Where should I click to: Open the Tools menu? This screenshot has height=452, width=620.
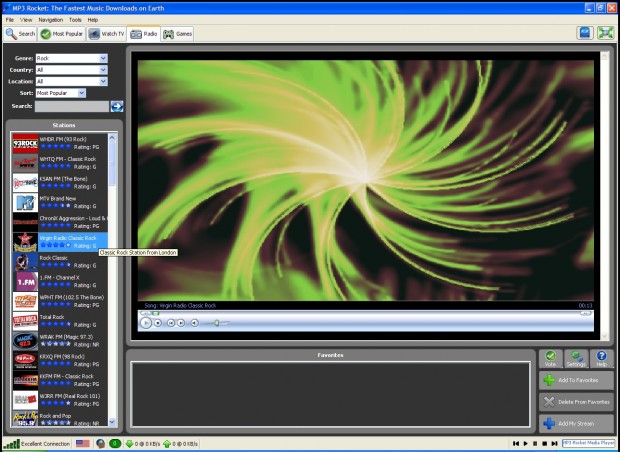pyautogui.click(x=75, y=20)
